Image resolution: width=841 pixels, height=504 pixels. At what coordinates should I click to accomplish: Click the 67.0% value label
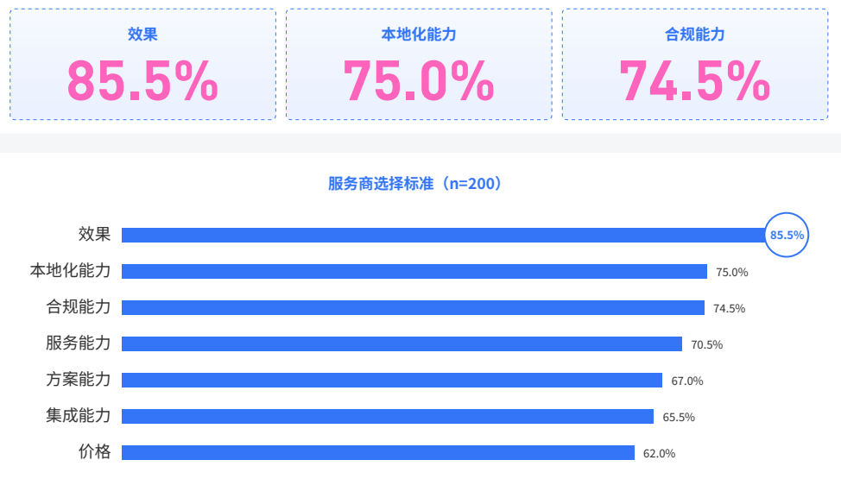click(x=687, y=381)
